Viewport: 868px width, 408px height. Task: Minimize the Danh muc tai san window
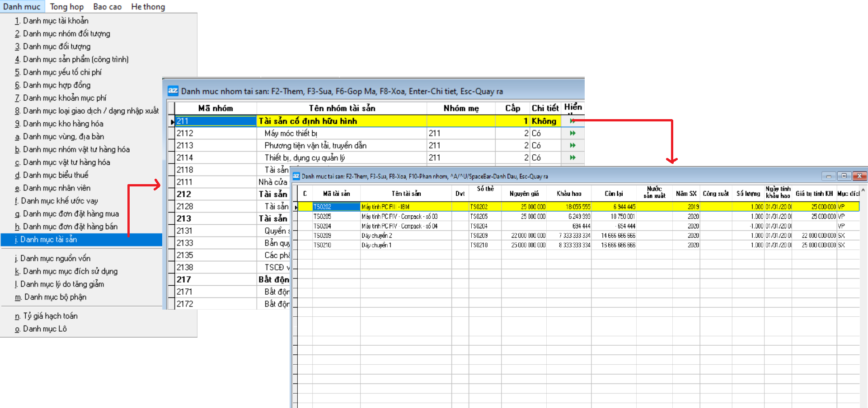828,176
